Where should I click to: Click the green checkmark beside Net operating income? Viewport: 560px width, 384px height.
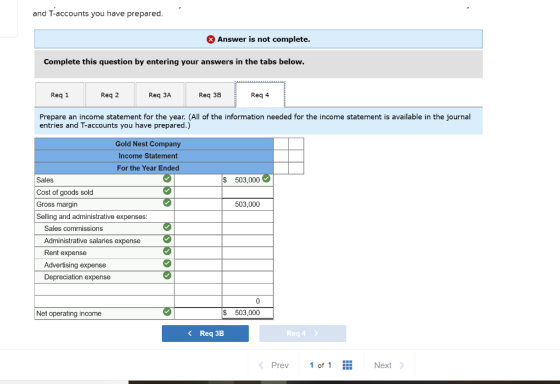click(x=167, y=312)
